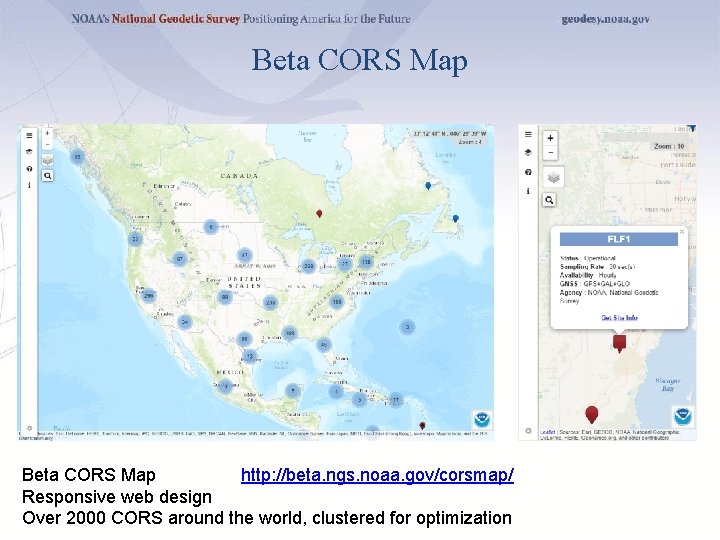Expand the 138 cluster in the Northeast

click(x=366, y=262)
